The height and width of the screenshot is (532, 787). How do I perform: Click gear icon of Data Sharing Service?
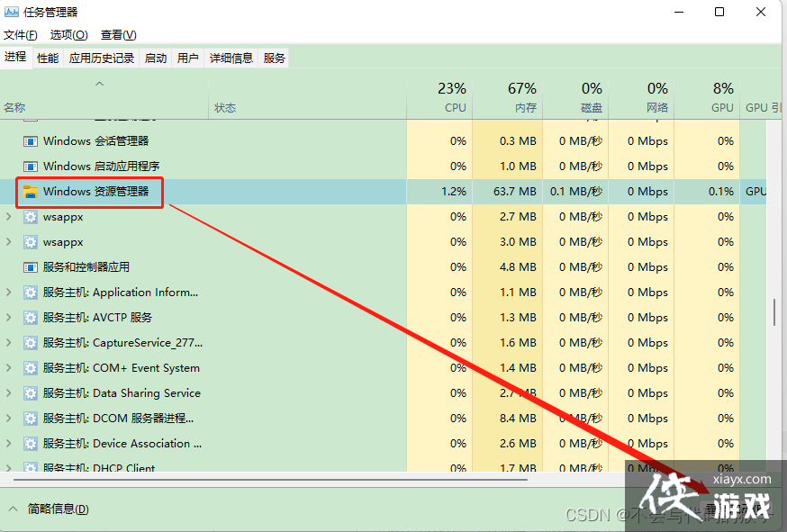pyautogui.click(x=31, y=393)
